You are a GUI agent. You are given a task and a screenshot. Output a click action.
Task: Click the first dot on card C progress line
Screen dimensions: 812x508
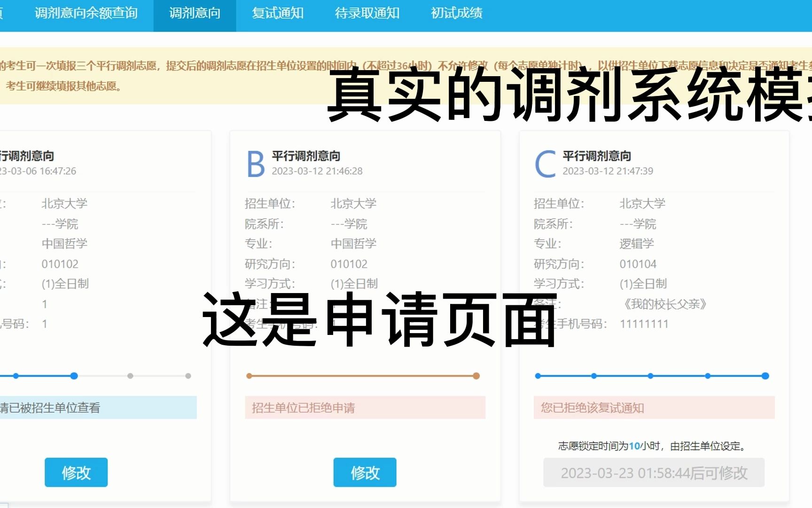click(x=538, y=376)
